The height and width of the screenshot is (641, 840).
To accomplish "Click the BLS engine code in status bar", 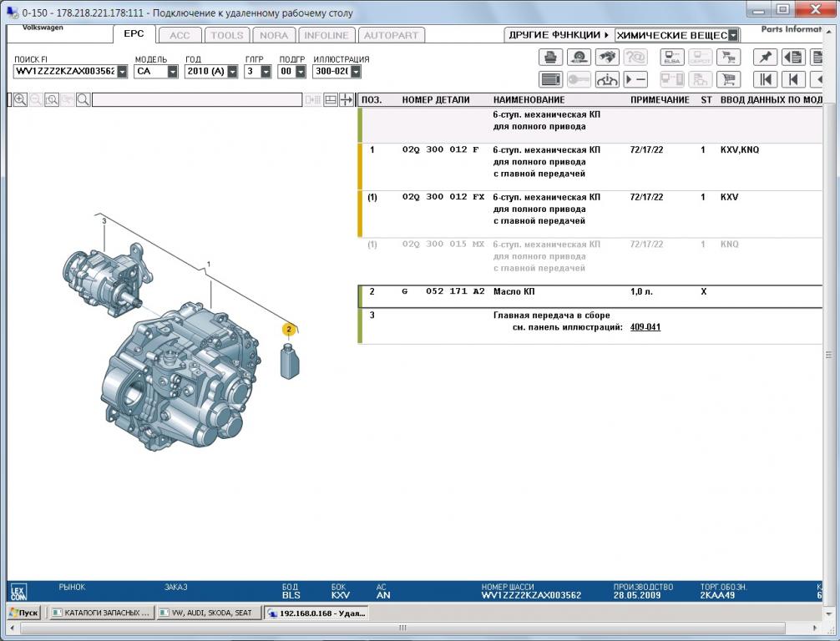I will click(x=291, y=595).
